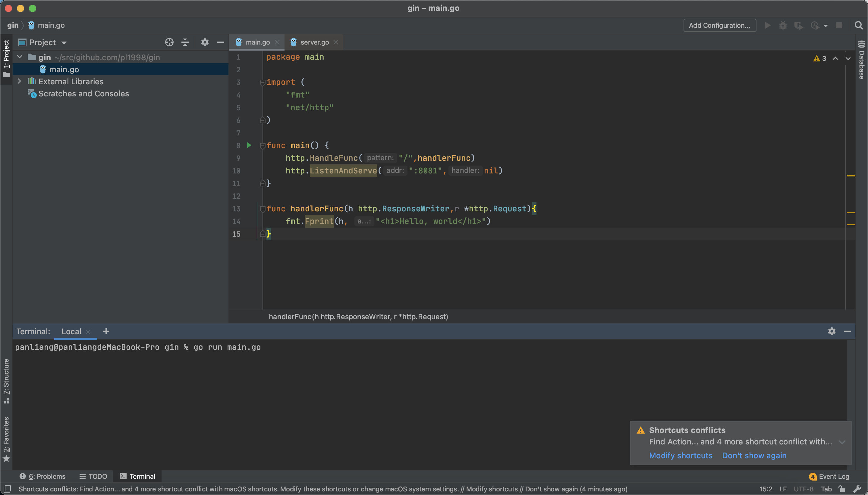The image size is (868, 495).
Task: Fold handlerFunc on line 13
Action: 262,209
